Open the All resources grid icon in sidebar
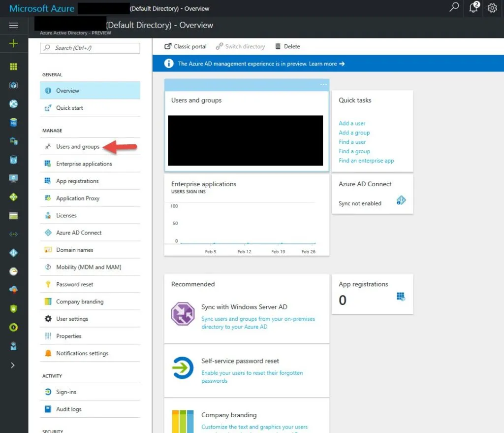 [14, 67]
